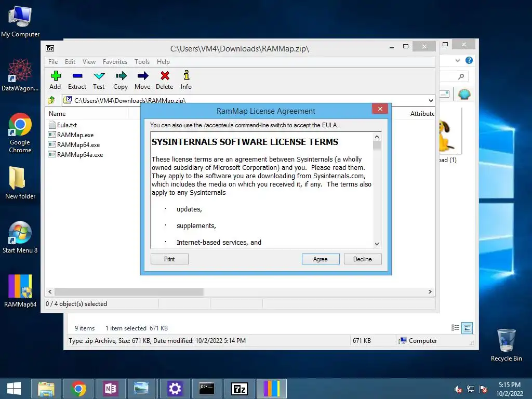Close the RamMap License Agreement dialog
Image resolution: width=532 pixels, height=399 pixels.
[380, 109]
